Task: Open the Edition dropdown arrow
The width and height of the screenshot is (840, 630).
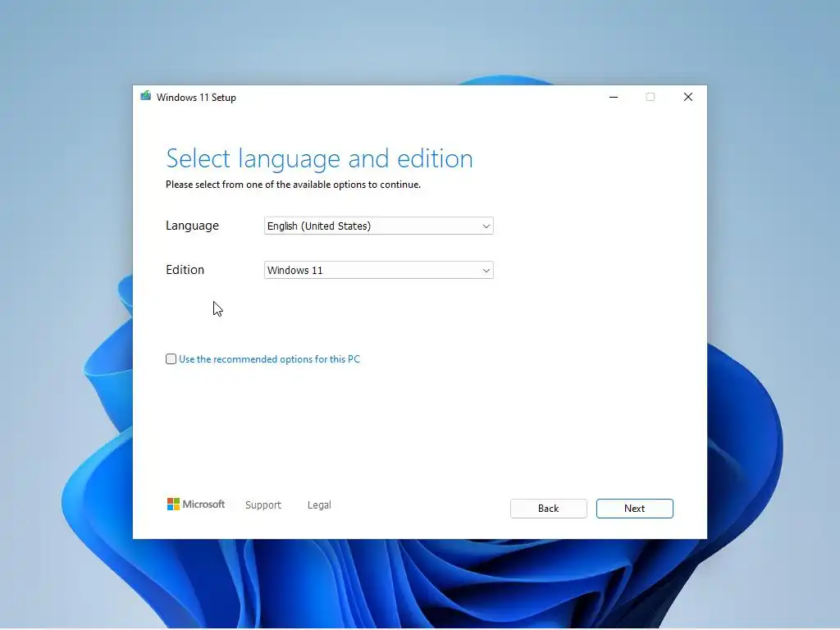Action: 486,271
